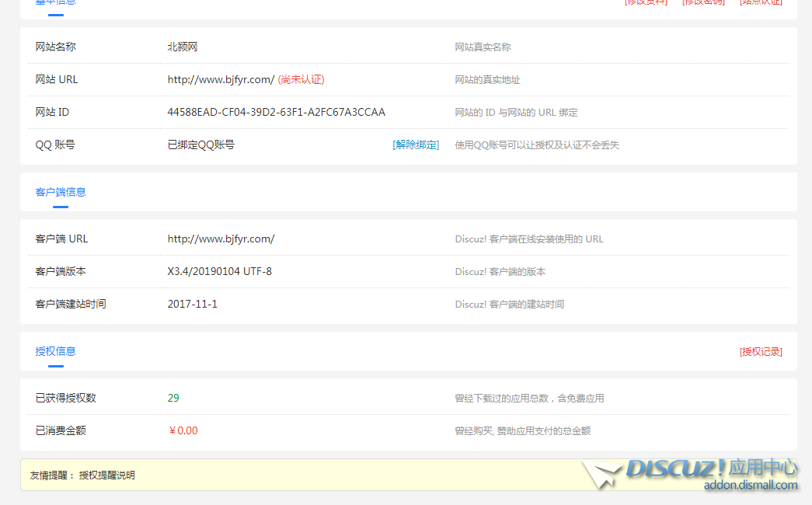Click the website ID string 44588EAD-CF04
The width and height of the screenshot is (812, 505).
tap(276, 112)
